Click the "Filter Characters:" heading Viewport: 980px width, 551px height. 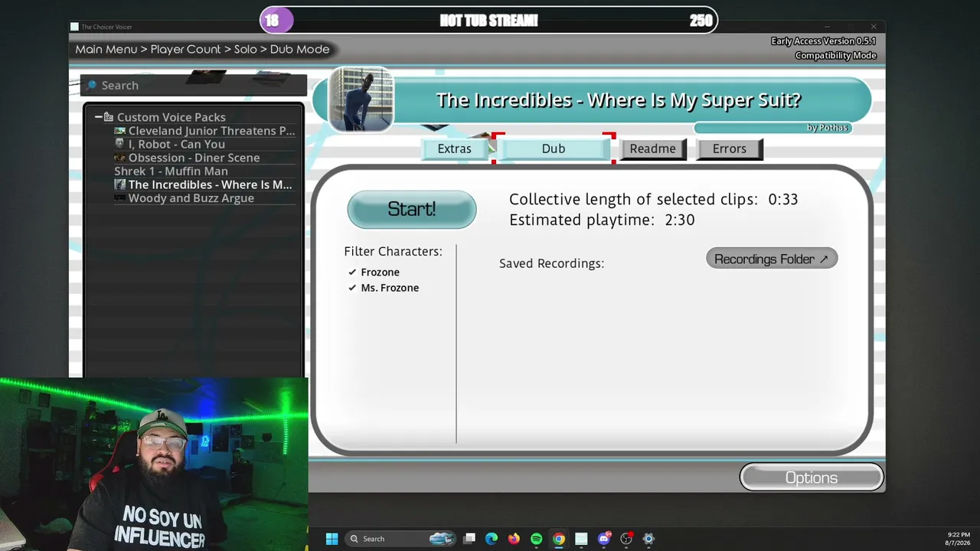point(393,251)
